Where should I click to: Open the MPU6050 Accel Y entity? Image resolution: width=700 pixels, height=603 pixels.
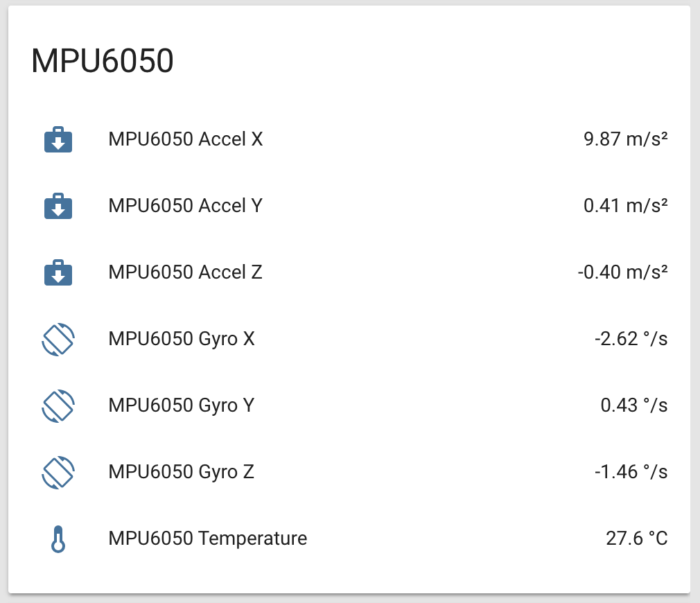[x=186, y=206]
